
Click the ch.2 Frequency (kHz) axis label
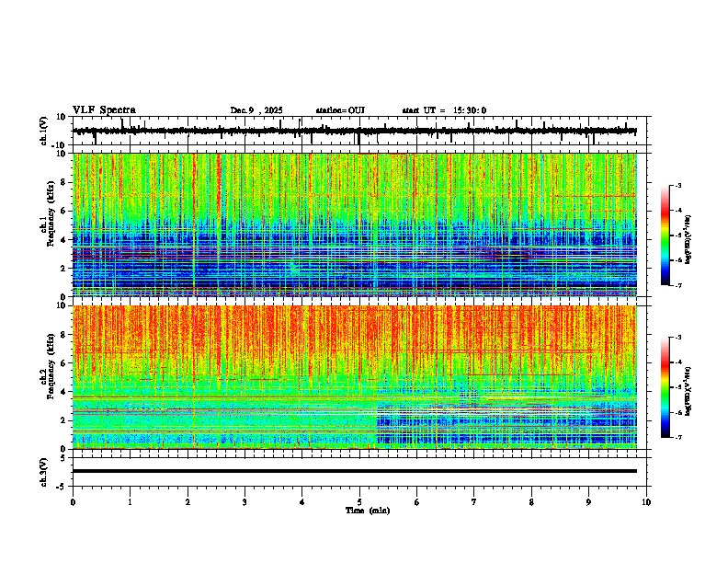click(48, 366)
